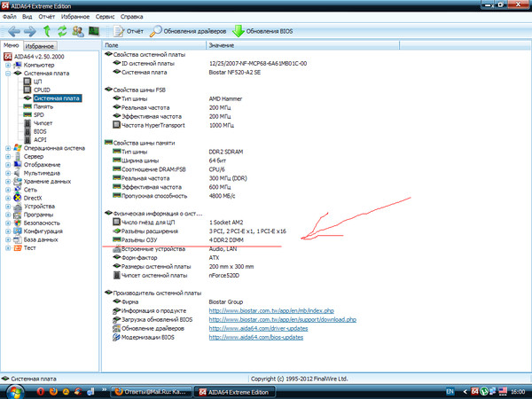
Task: Select Память in the tree
Action: [43, 106]
